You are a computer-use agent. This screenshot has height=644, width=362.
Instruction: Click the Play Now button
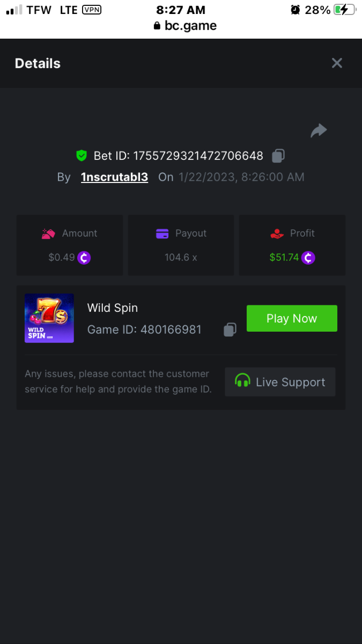(292, 318)
